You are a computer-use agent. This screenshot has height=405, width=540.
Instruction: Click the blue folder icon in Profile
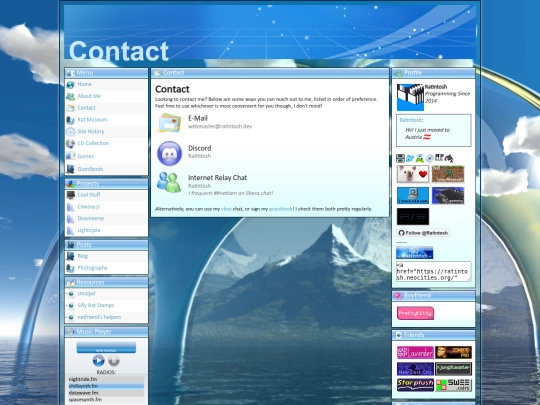point(410,158)
